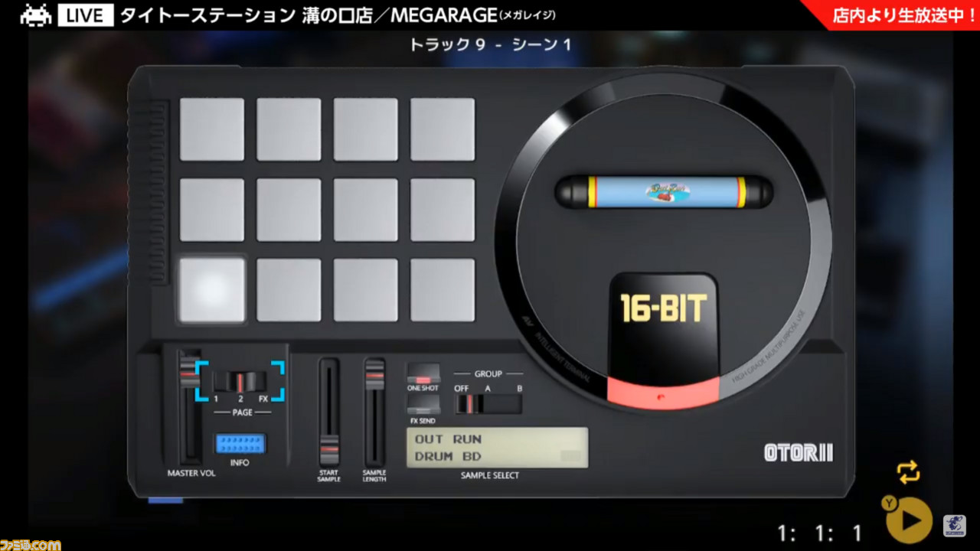980x551 pixels.
Task: Click the Famitsu.com logo
Action: point(31,544)
